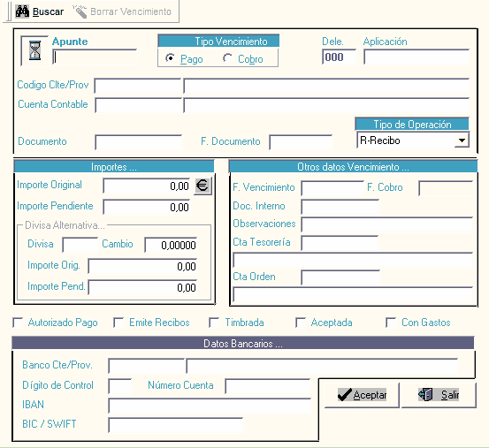This screenshot has width=489, height=448.
Task: Check the Emite Recibos option
Action: tap(118, 323)
